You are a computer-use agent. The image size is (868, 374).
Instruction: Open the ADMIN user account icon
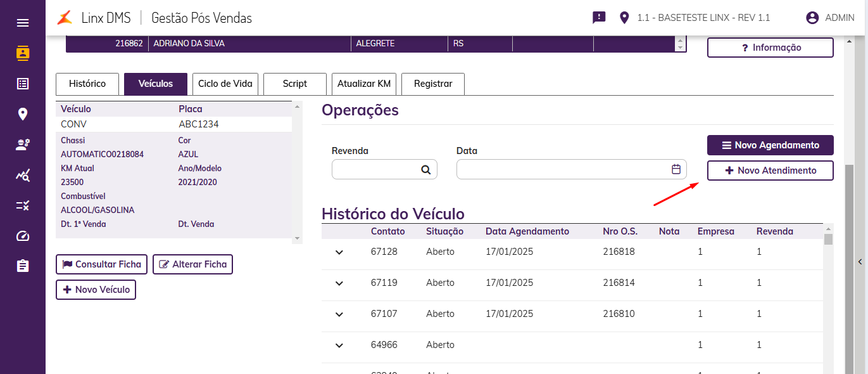[x=812, y=18]
